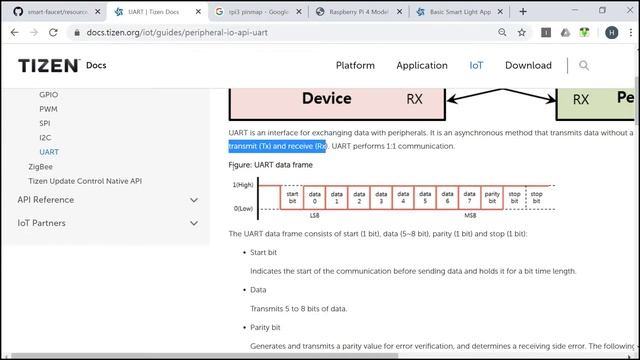This screenshot has width=640, height=360.
Task: Restore down the Chrome window
Action: [602, 11]
